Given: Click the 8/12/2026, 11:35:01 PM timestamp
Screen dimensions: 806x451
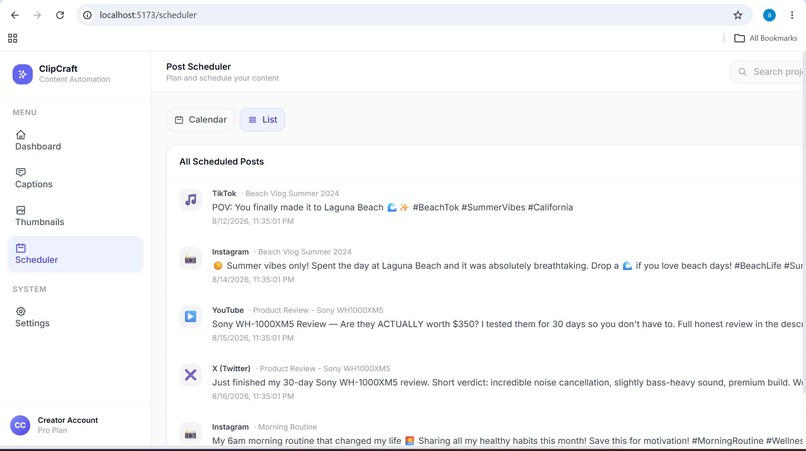Looking at the screenshot, I should 253,221.
